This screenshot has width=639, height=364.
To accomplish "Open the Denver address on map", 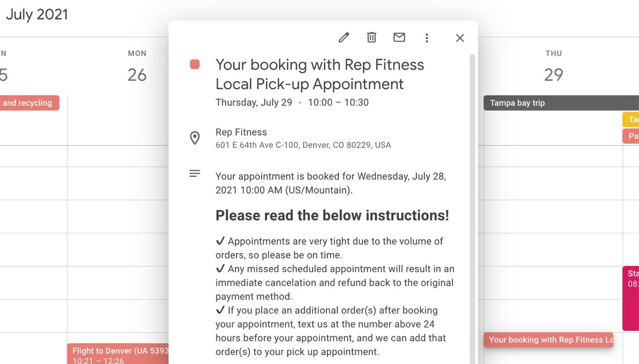I will [303, 145].
